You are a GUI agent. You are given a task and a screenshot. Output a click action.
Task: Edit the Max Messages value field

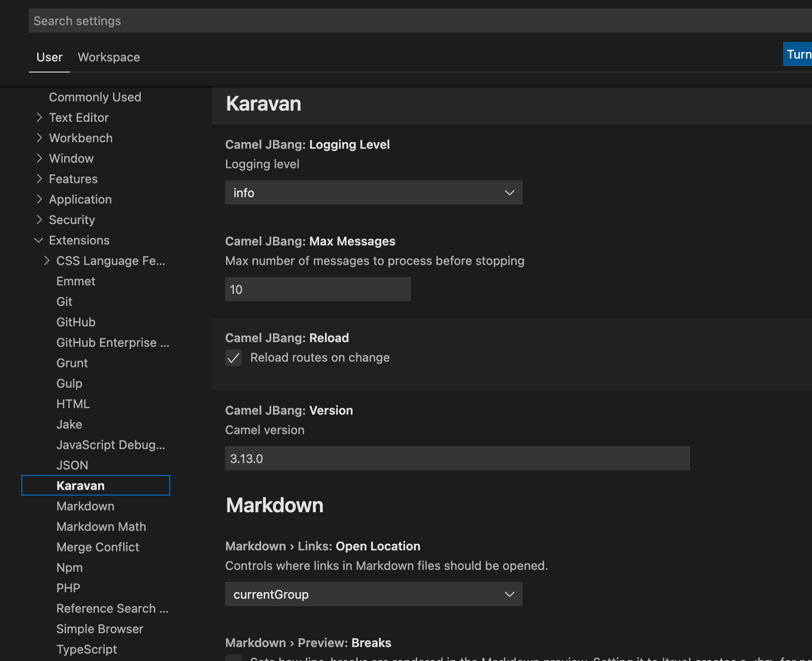(318, 289)
